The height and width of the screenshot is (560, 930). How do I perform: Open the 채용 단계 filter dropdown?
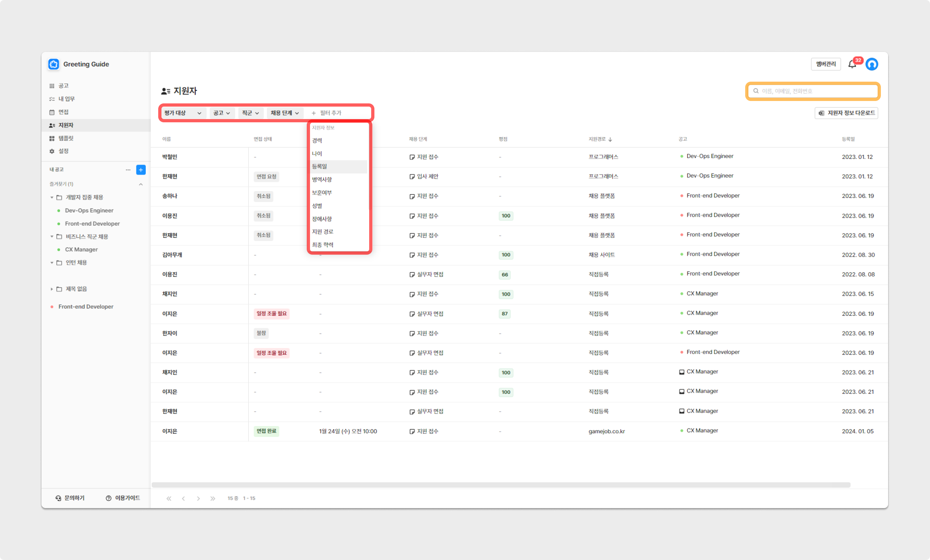pos(284,113)
